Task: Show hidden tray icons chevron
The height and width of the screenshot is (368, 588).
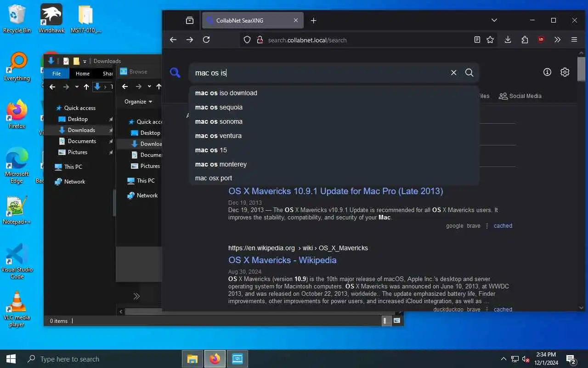Action: point(503,359)
